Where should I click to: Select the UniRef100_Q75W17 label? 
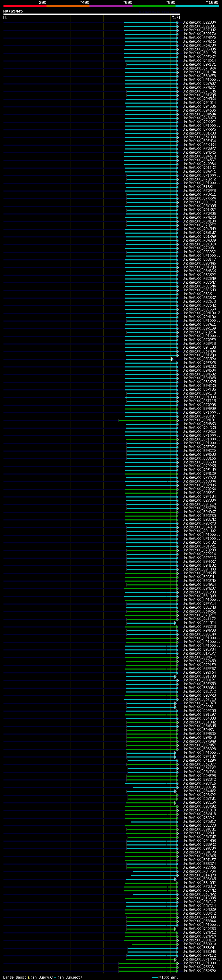pos(199,822)
